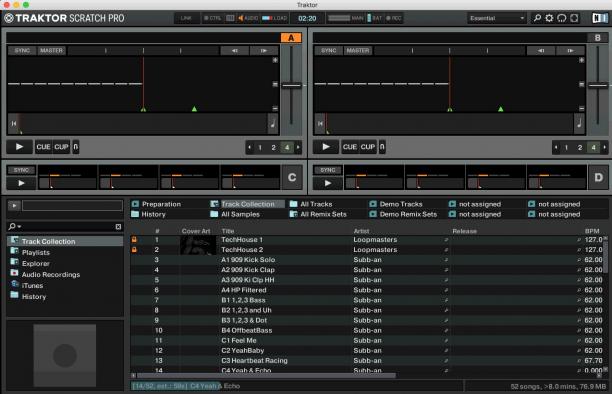Screen dimensions: 612x394
Task: Click the Traktor logo icon
Action: tap(9, 18)
